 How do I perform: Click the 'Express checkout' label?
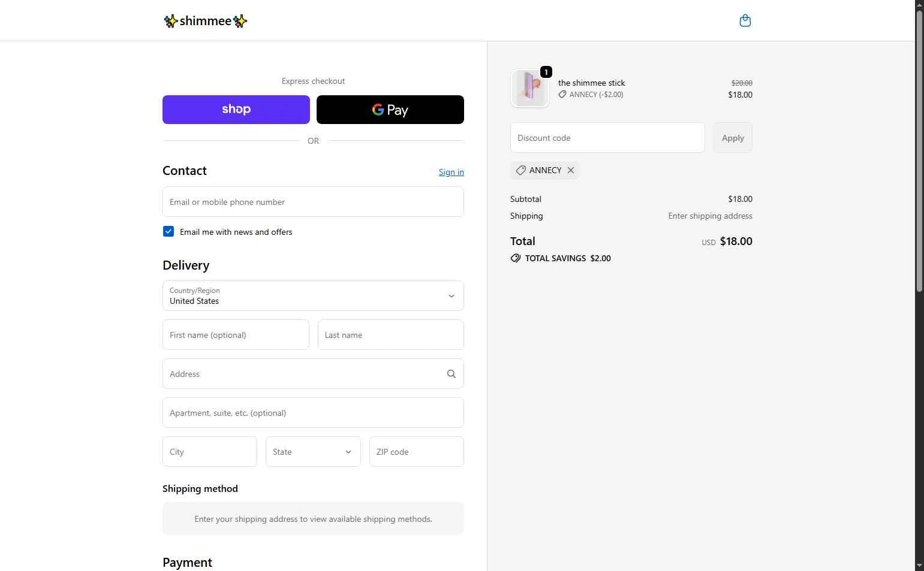pos(313,81)
